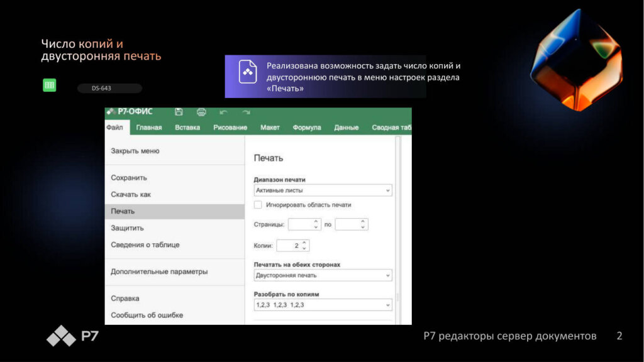This screenshot has width=644, height=362.
Task: Click the green spreadsheet icon
Action: [49, 85]
